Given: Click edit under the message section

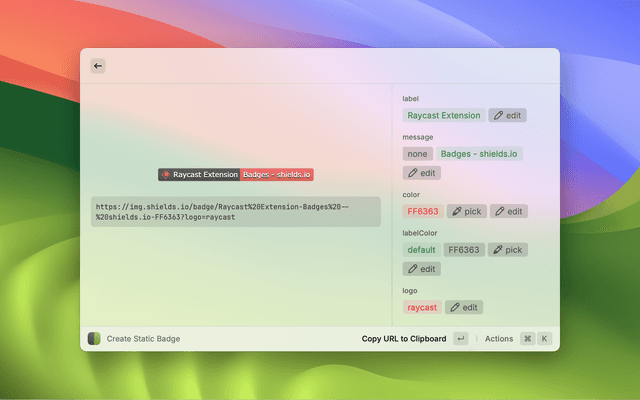Looking at the screenshot, I should coord(421,173).
